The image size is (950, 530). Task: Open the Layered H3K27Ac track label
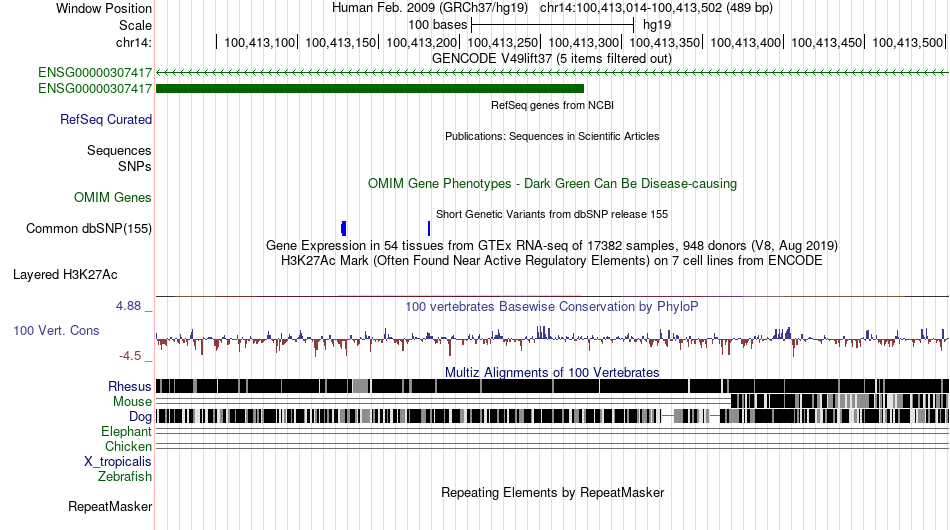pyautogui.click(x=65, y=274)
